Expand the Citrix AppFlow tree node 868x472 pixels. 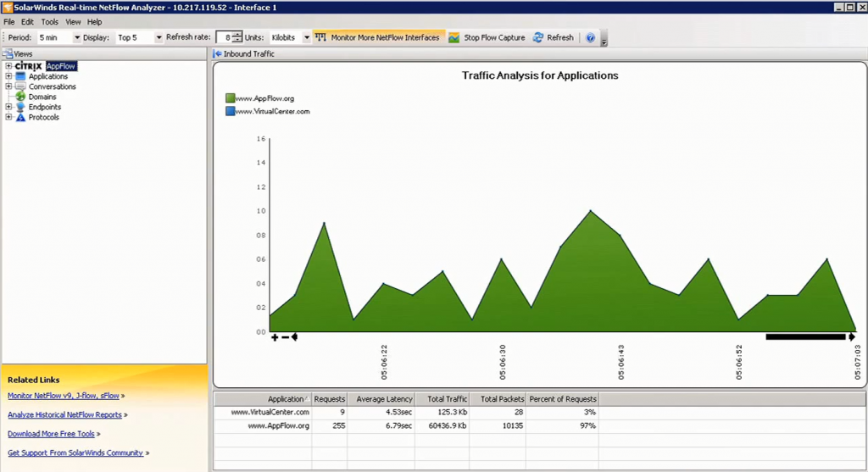point(8,66)
